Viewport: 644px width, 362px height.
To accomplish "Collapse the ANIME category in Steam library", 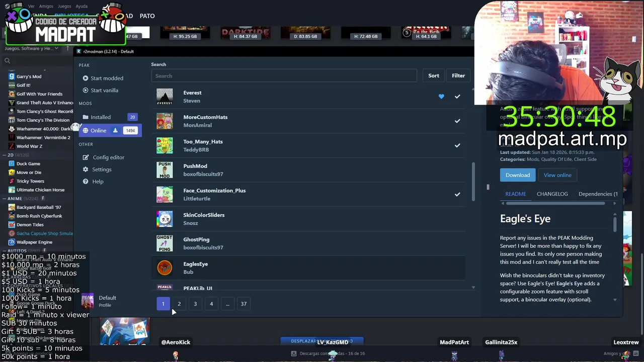I will point(5,199).
